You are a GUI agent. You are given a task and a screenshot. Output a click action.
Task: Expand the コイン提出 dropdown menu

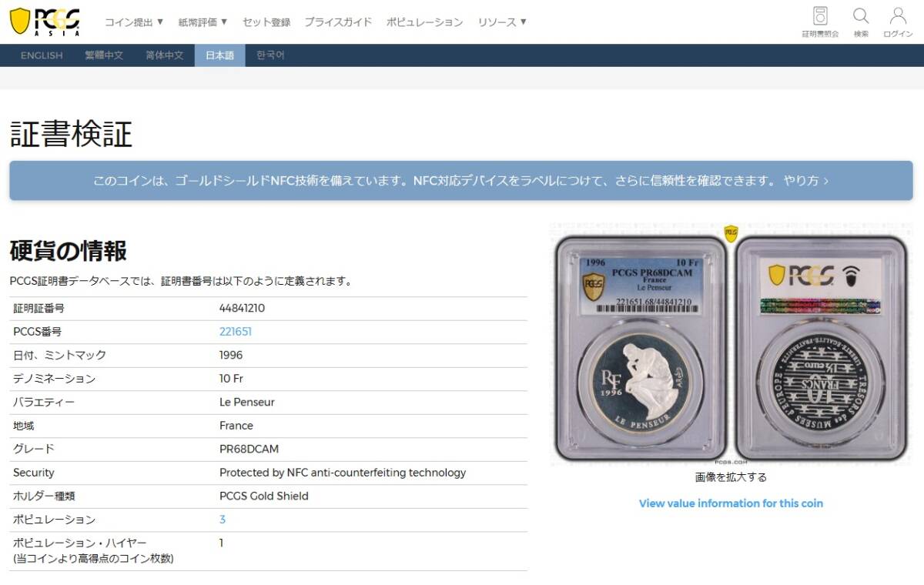(135, 22)
